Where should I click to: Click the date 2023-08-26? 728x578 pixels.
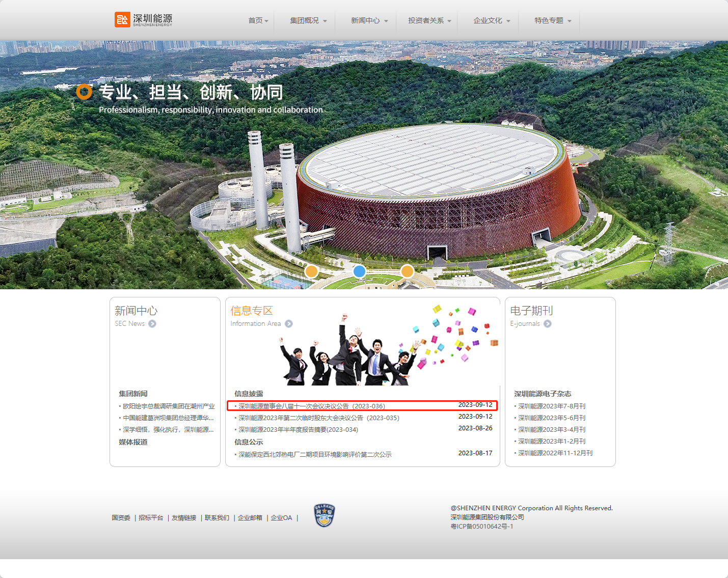[x=475, y=428]
